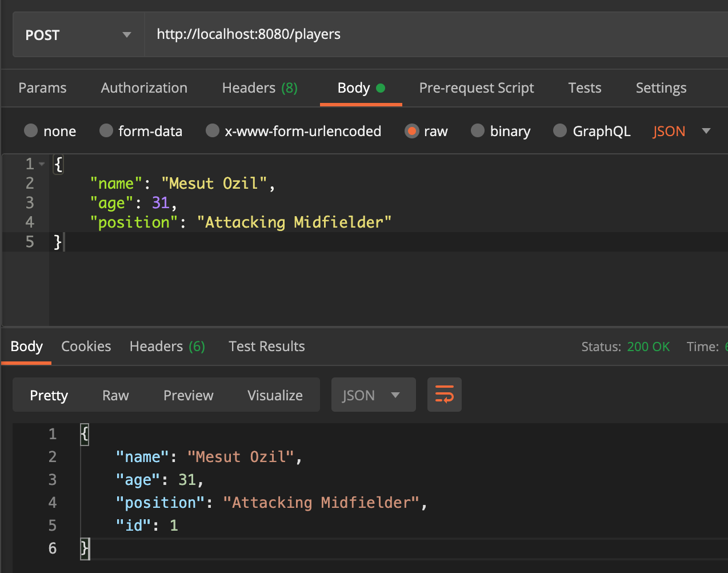The height and width of the screenshot is (573, 728).
Task: Click the Preview response view button
Action: pyautogui.click(x=188, y=395)
